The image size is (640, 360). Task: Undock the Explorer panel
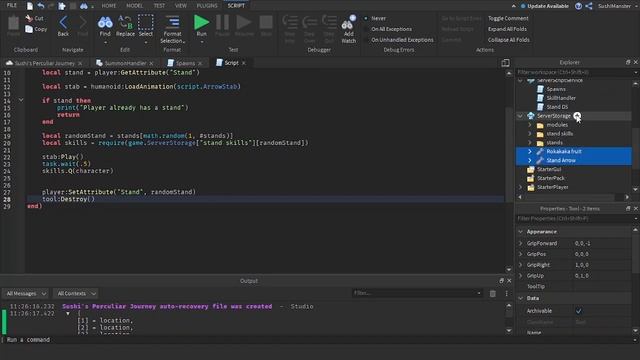(x=628, y=62)
